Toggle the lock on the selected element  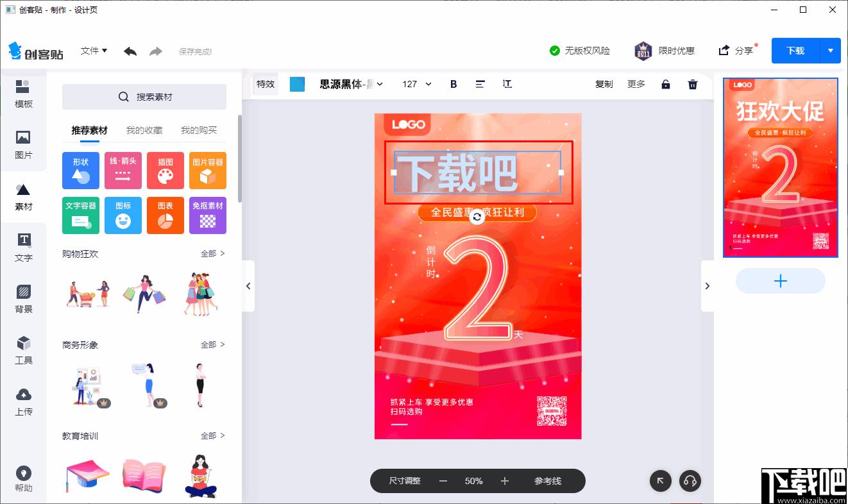666,84
